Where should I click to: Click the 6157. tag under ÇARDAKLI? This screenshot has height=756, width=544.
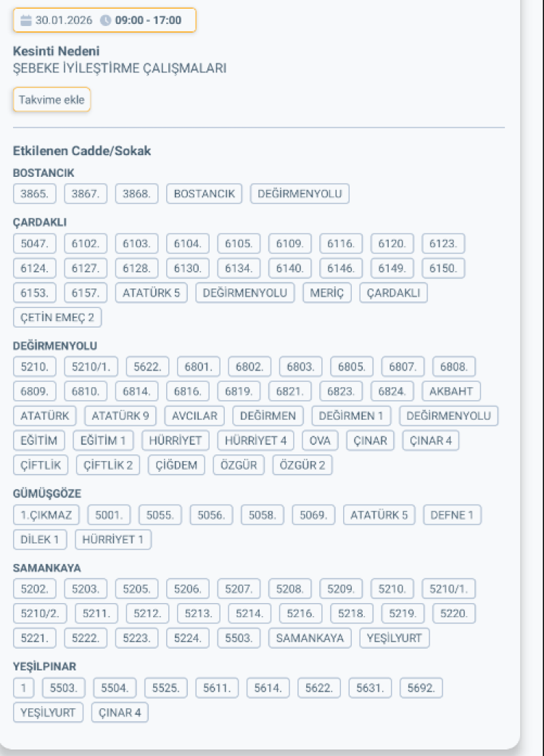click(x=86, y=293)
